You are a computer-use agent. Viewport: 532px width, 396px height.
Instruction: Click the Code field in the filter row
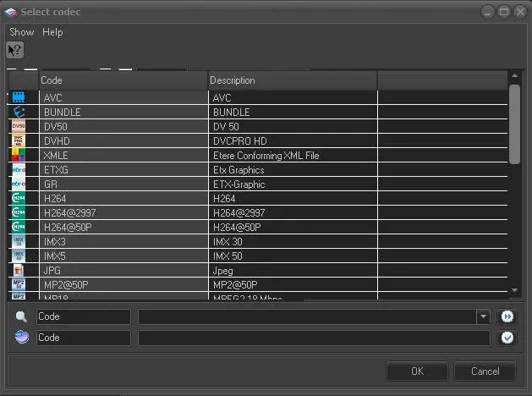[x=84, y=338]
